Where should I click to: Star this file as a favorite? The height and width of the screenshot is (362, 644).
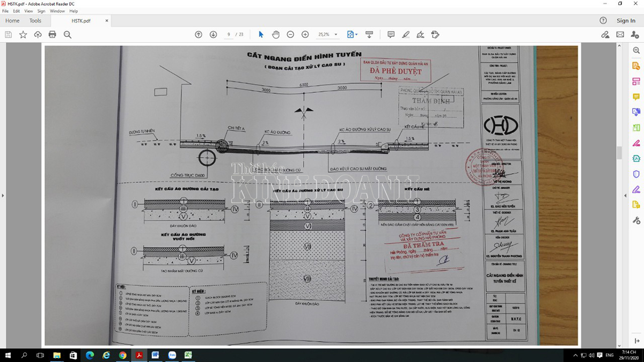pyautogui.click(x=23, y=34)
